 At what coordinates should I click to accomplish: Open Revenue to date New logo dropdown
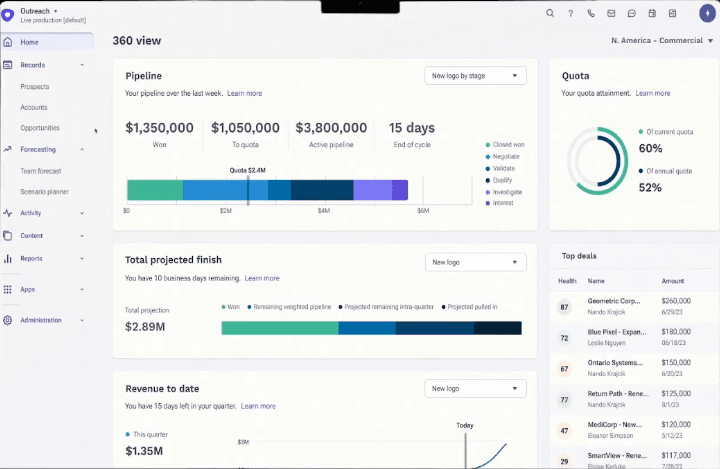(475, 389)
